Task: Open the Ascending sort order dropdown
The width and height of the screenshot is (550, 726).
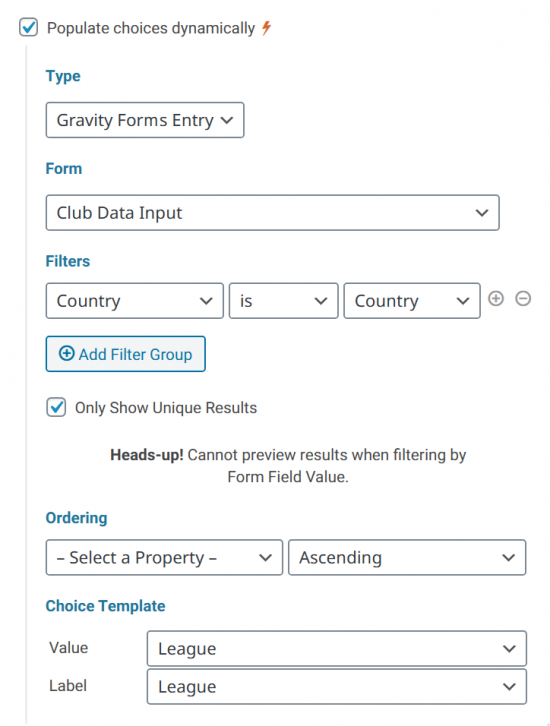Action: click(407, 557)
